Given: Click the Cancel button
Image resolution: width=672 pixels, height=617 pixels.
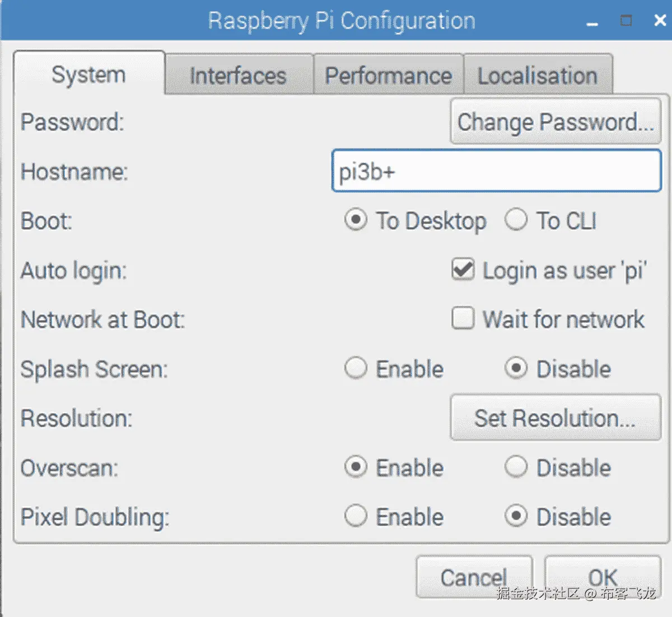Looking at the screenshot, I should click(474, 577).
